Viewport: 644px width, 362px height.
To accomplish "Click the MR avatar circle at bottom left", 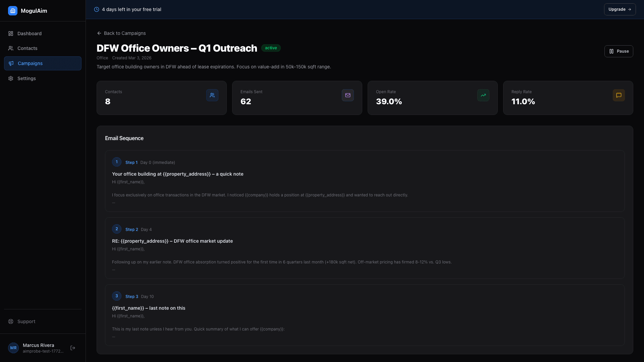I will [13, 348].
